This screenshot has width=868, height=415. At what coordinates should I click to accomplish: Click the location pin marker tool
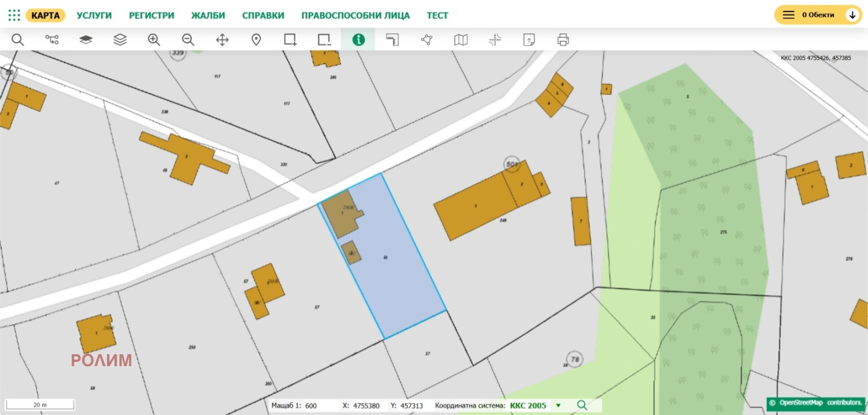pyautogui.click(x=256, y=40)
